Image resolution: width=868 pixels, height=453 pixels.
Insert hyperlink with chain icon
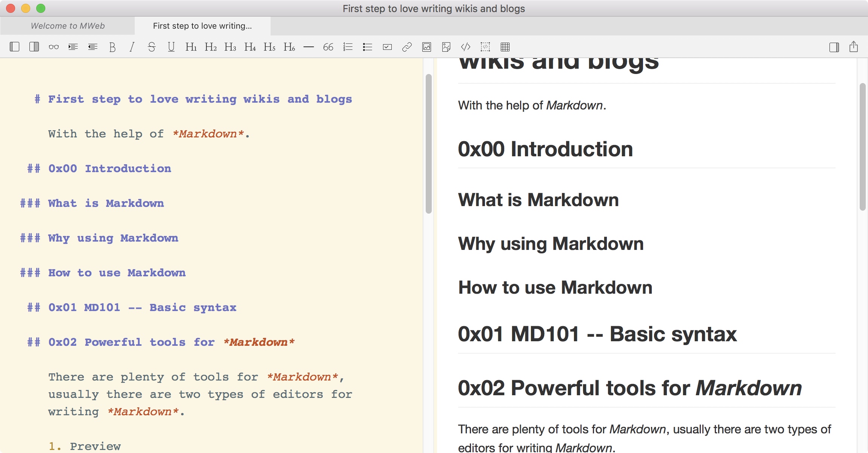click(x=407, y=47)
